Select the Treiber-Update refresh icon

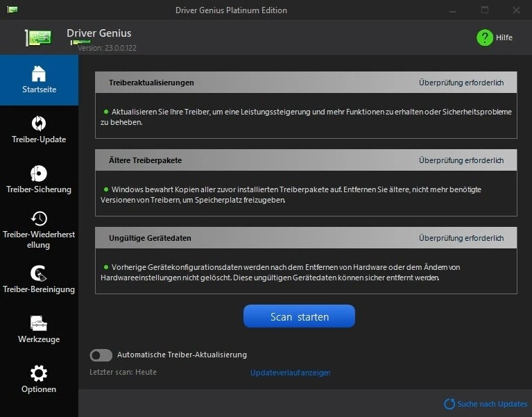click(x=39, y=124)
